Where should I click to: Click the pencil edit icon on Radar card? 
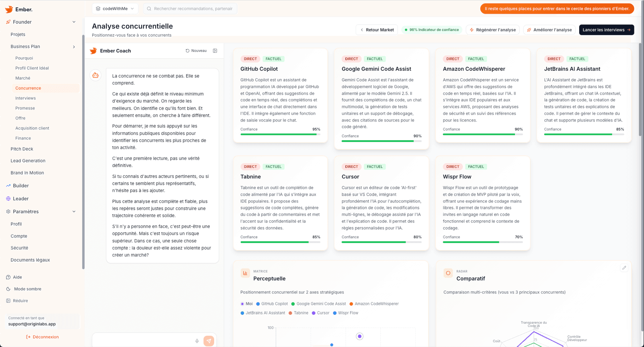(624, 268)
